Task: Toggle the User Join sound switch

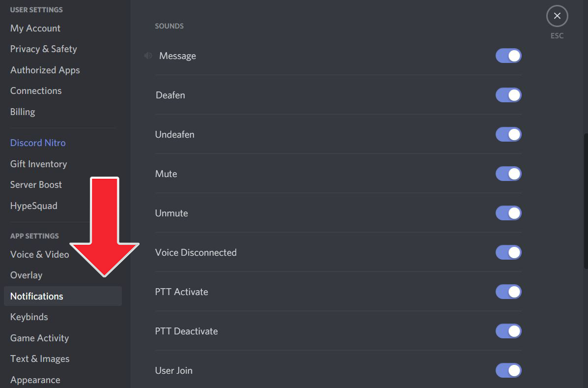Action: point(508,371)
